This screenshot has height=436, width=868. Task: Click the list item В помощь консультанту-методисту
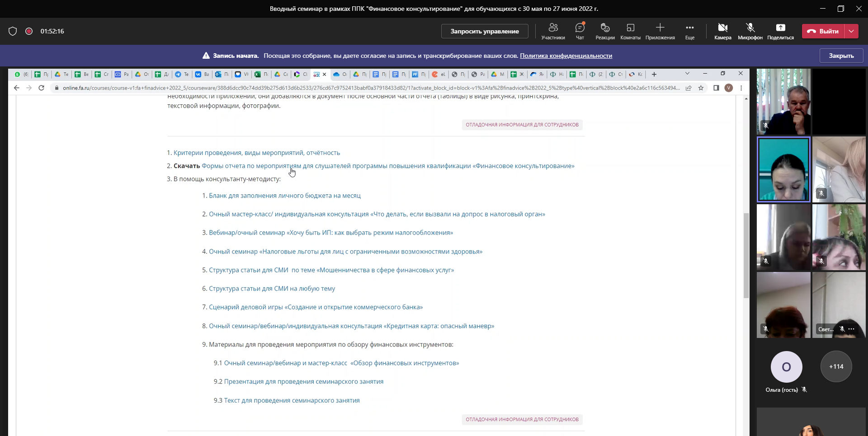coord(227,179)
